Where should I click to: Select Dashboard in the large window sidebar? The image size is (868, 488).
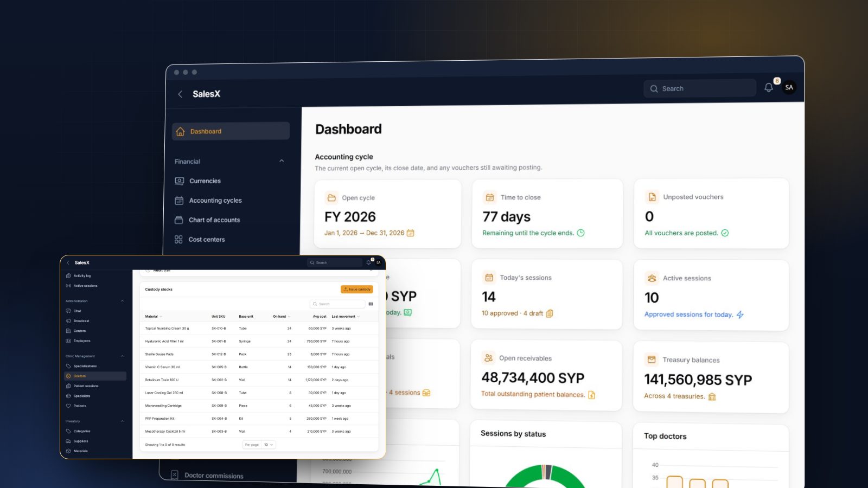231,131
